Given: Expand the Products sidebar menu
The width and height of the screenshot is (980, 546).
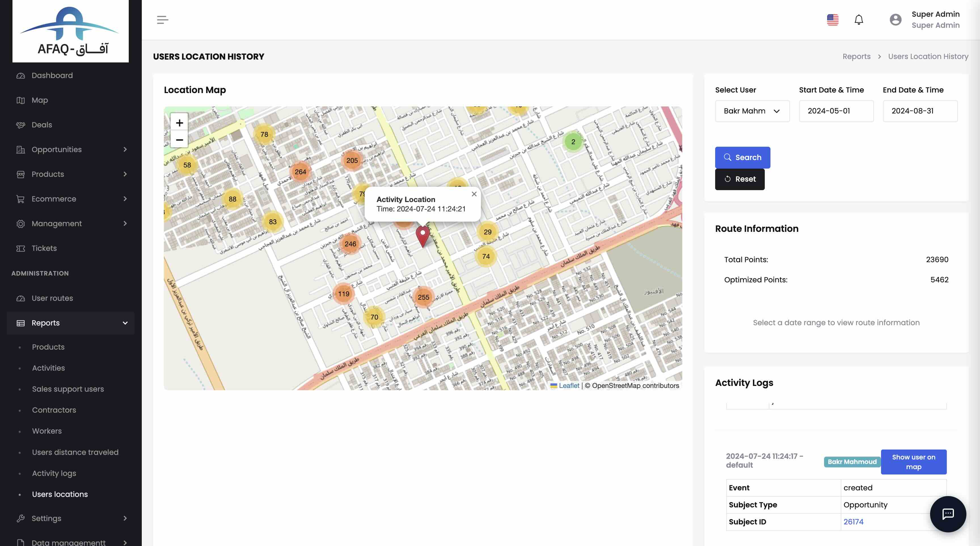Looking at the screenshot, I should [x=71, y=174].
